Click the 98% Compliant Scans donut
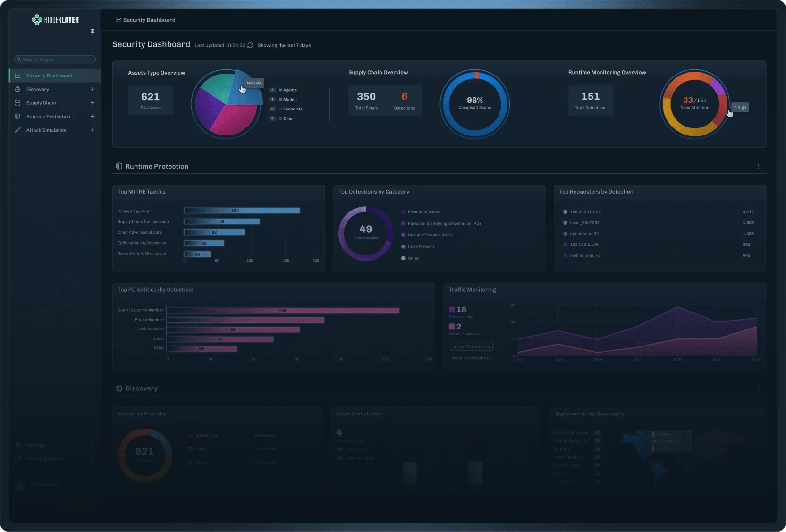 click(475, 104)
